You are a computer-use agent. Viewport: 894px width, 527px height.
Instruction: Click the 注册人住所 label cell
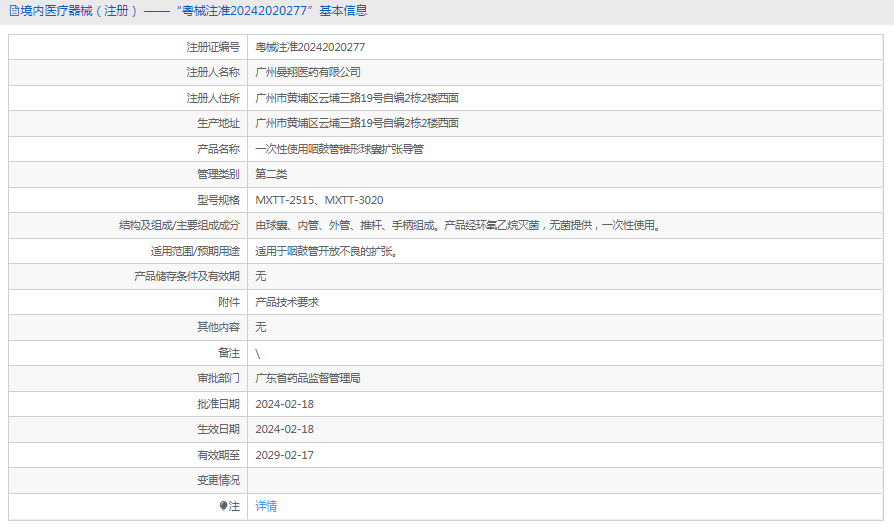[128, 98]
